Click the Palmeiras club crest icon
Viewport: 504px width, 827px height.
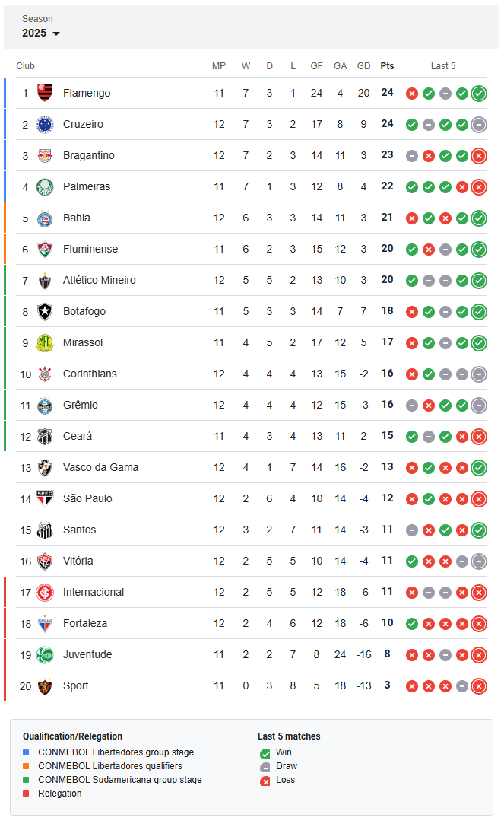coord(45,186)
